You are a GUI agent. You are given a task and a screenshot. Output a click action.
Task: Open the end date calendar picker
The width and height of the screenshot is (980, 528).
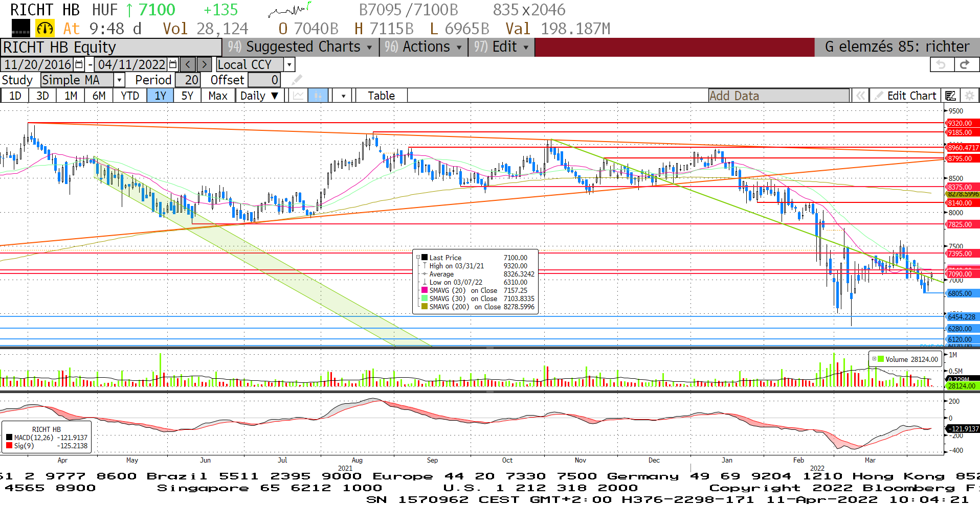pos(173,64)
